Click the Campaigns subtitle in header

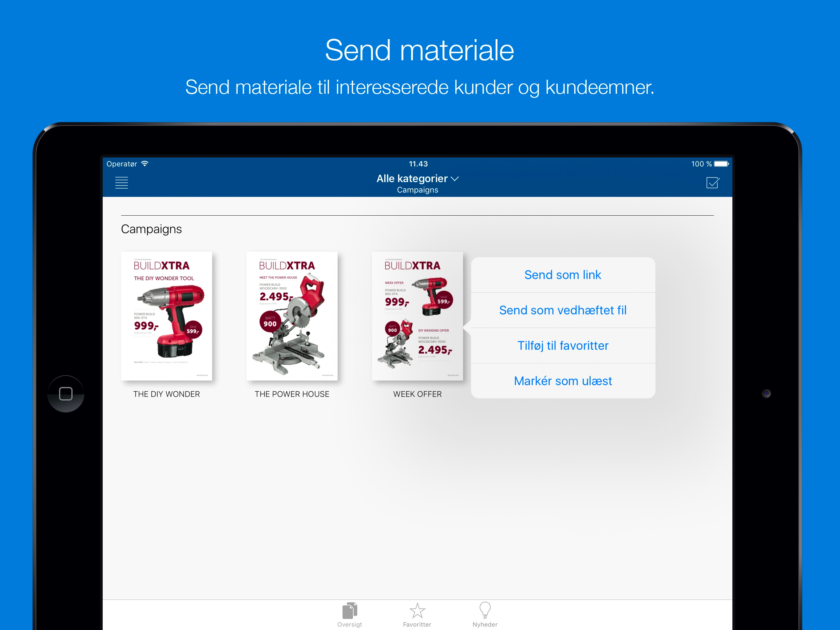417,190
